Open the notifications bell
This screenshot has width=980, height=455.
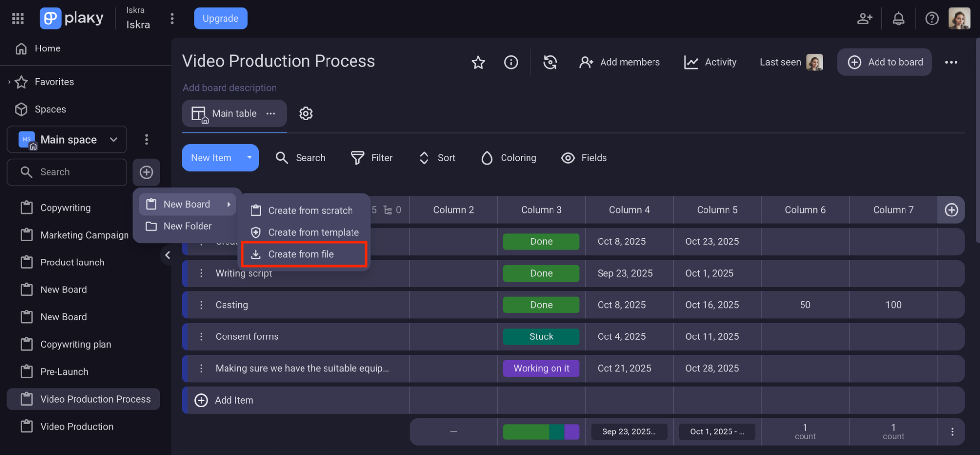click(898, 19)
